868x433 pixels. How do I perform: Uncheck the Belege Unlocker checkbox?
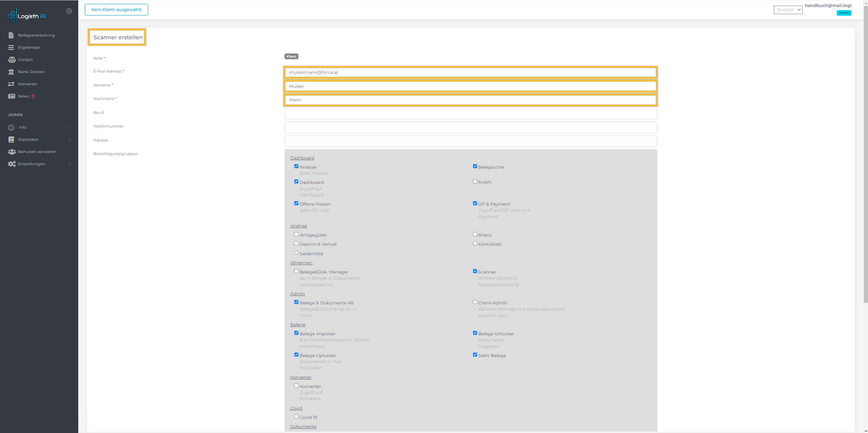(x=475, y=333)
